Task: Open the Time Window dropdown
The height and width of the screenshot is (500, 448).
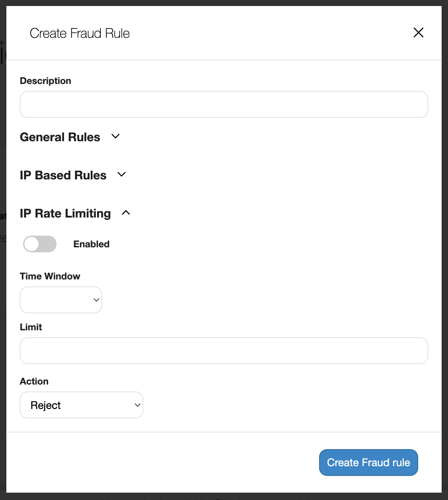Action: pyautogui.click(x=61, y=300)
